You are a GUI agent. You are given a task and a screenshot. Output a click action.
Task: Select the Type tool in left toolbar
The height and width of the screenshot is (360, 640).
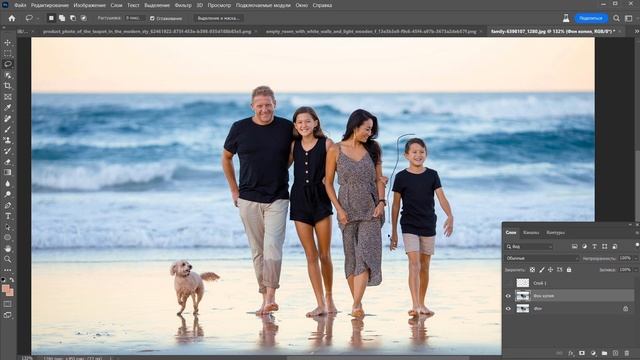(x=8, y=216)
